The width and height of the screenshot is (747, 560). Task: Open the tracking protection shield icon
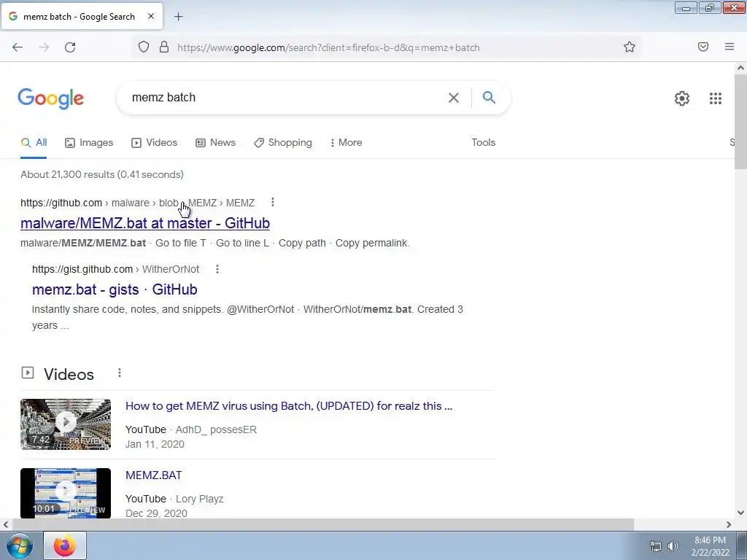[x=144, y=47]
